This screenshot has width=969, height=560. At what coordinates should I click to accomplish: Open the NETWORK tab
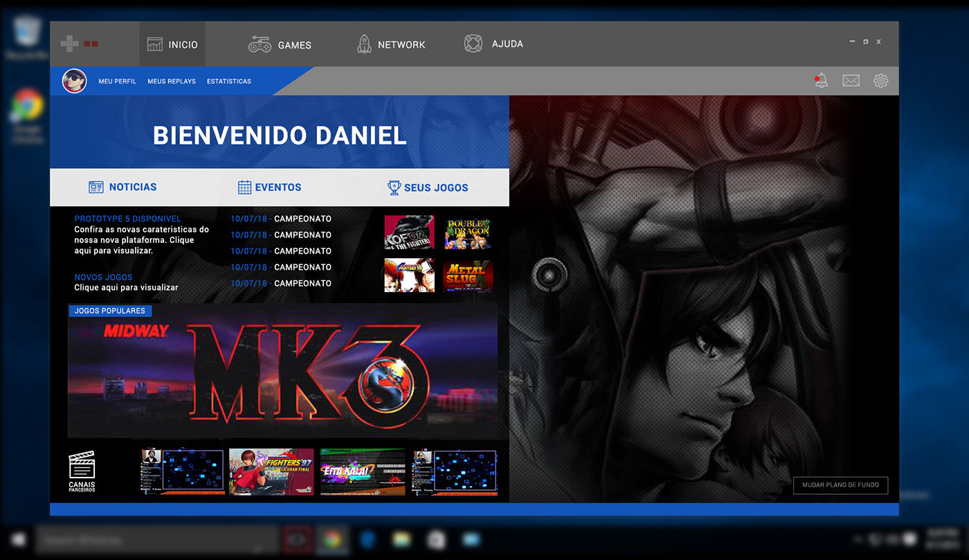point(390,44)
